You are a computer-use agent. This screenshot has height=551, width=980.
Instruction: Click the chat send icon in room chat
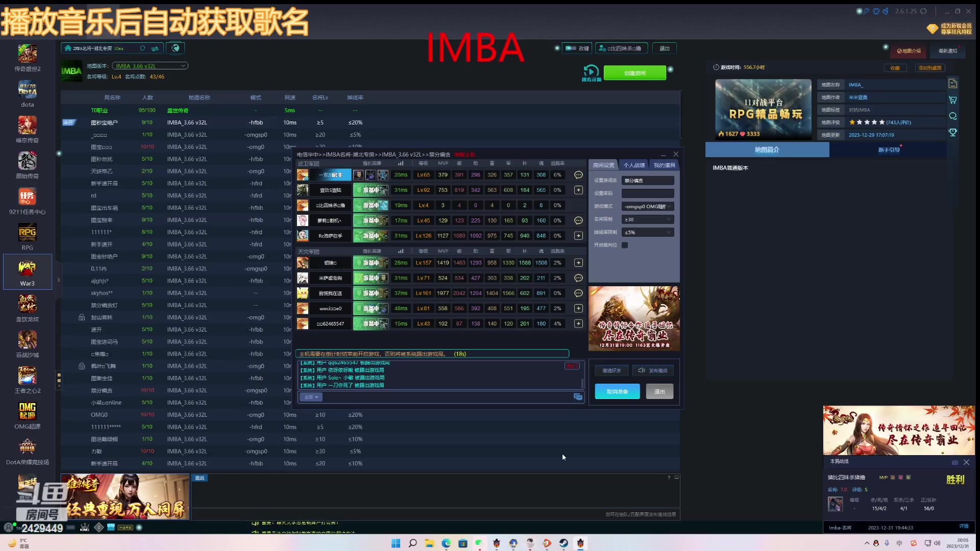point(578,397)
